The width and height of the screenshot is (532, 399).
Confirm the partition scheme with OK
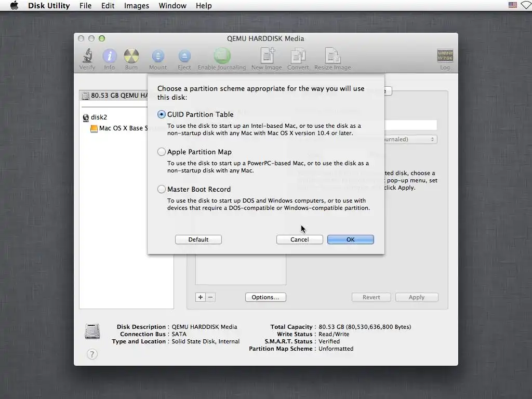[351, 240]
